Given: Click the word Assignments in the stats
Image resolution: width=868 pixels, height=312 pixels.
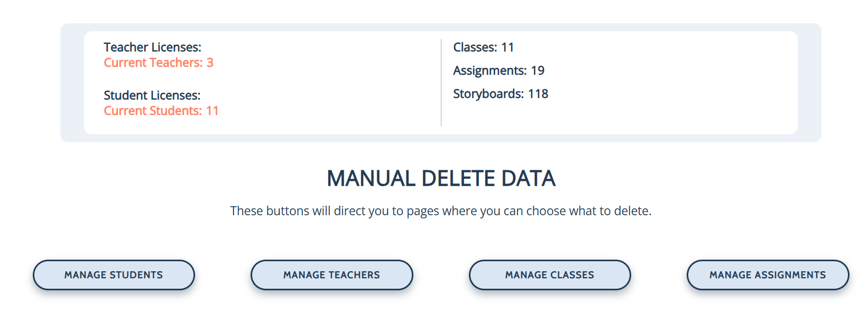Looking at the screenshot, I should pyautogui.click(x=489, y=70).
